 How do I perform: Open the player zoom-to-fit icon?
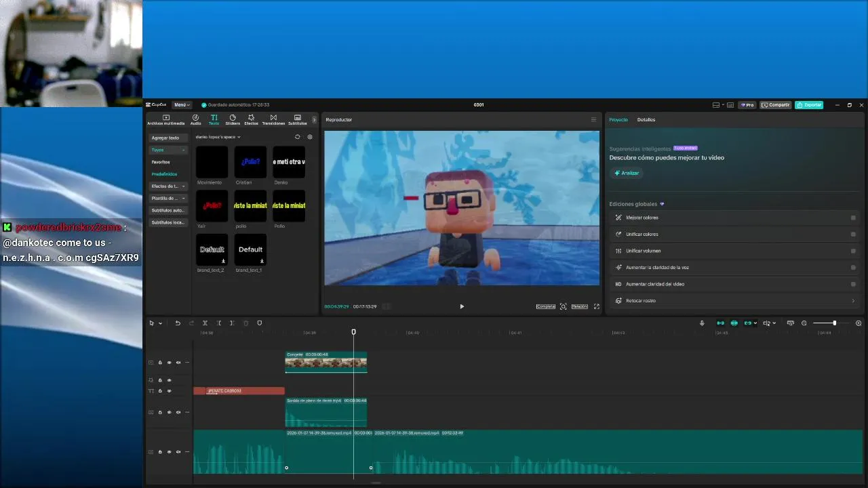point(563,306)
